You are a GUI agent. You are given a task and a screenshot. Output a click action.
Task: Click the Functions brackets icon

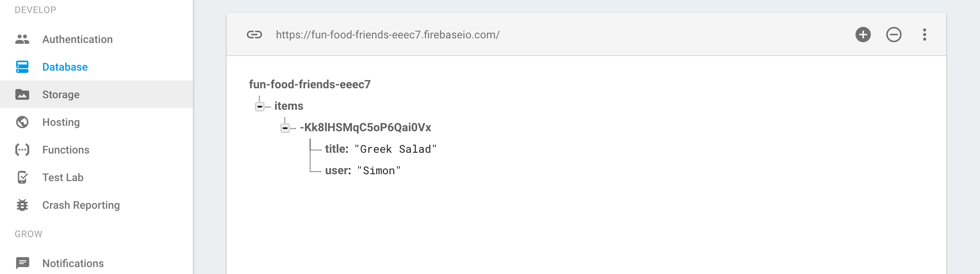(22, 150)
